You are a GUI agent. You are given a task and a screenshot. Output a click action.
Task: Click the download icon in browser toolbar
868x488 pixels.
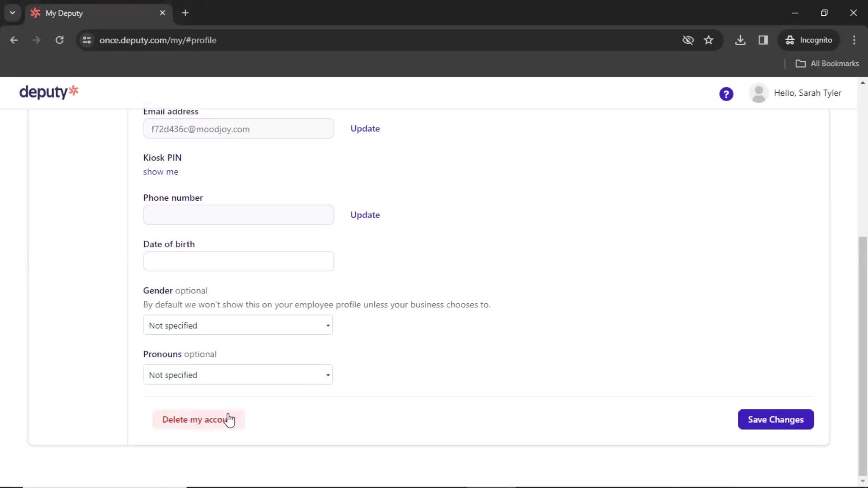[x=741, y=40]
